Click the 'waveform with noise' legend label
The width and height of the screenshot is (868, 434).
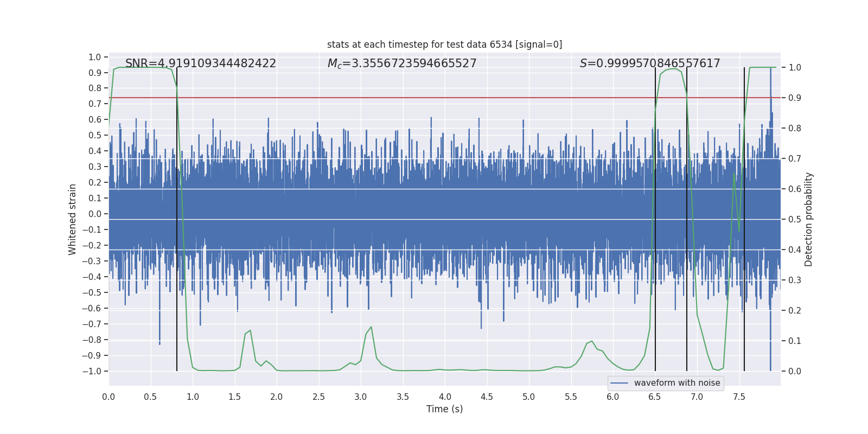point(677,383)
